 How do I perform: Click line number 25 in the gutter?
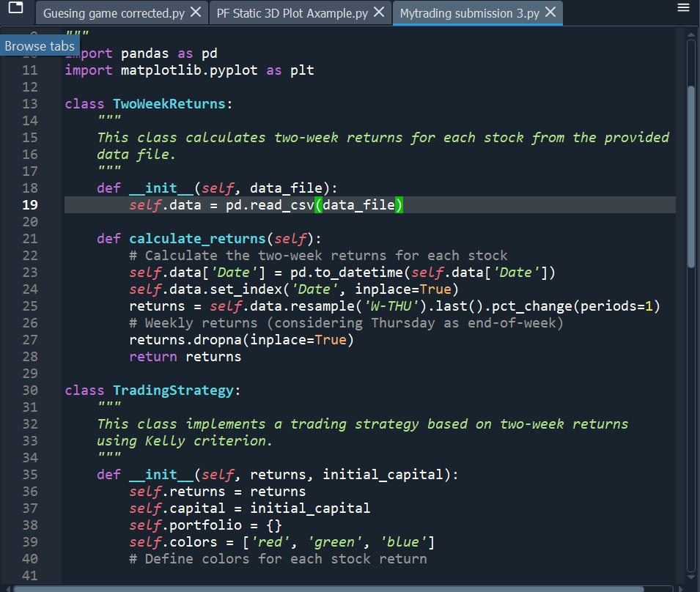pyautogui.click(x=30, y=306)
